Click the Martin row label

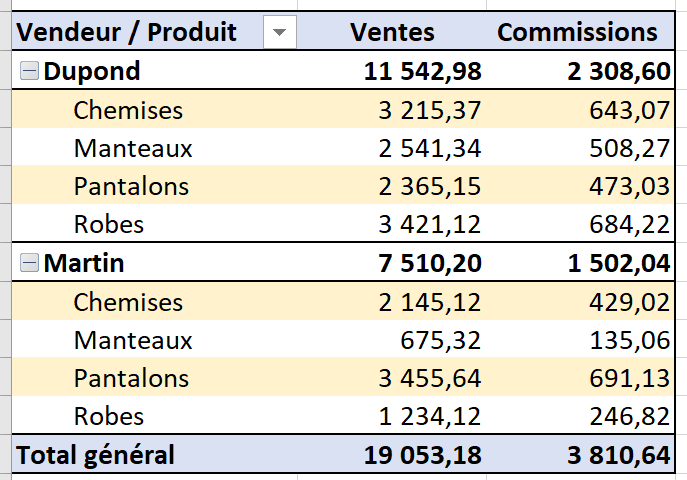84,263
